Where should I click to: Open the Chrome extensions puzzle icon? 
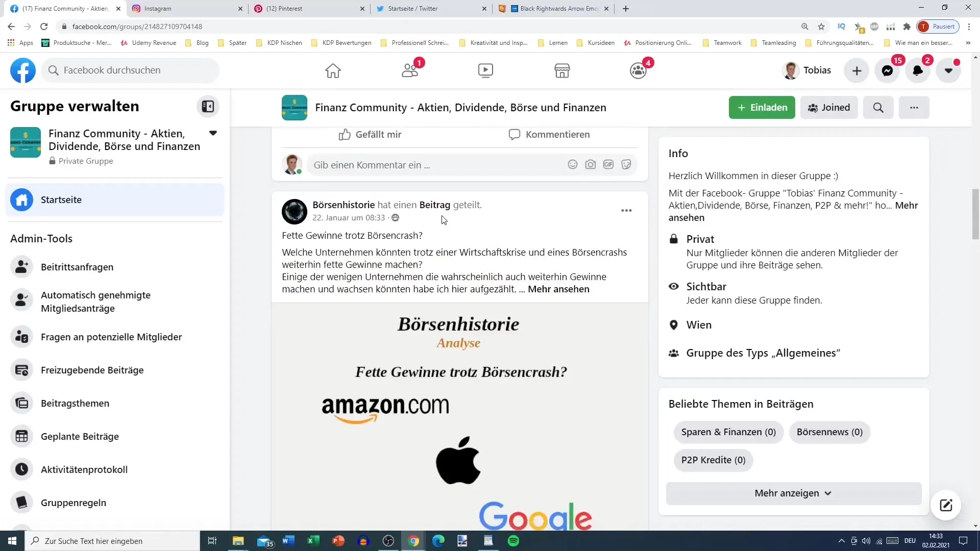point(906,27)
